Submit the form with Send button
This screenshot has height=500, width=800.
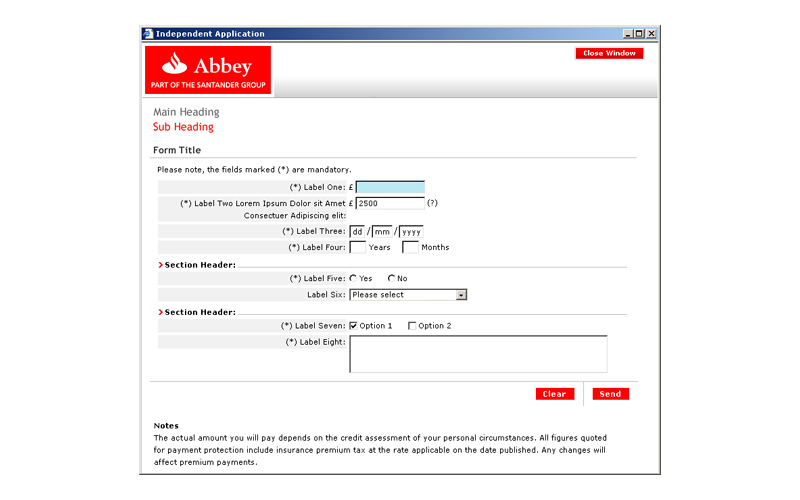[610, 394]
